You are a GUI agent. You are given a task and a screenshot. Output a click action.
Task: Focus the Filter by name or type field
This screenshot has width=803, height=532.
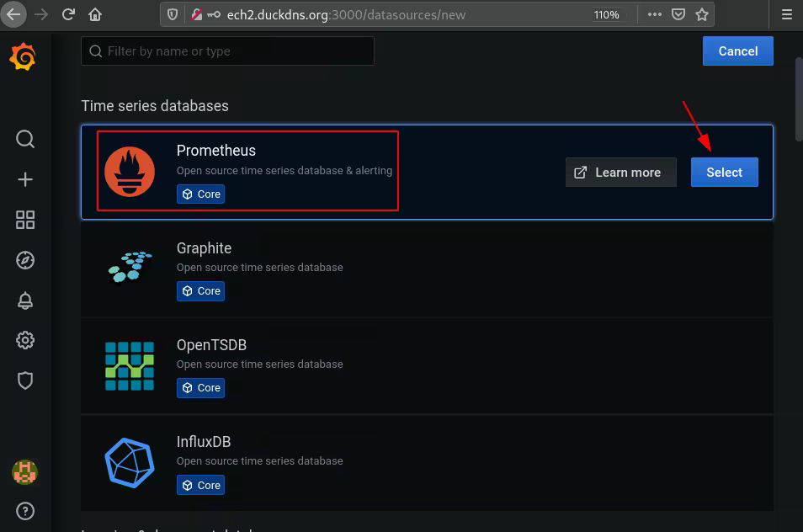click(227, 51)
